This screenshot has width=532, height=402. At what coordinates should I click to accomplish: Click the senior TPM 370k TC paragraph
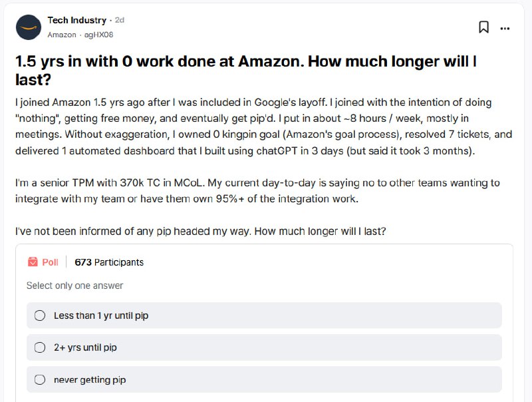coord(257,190)
